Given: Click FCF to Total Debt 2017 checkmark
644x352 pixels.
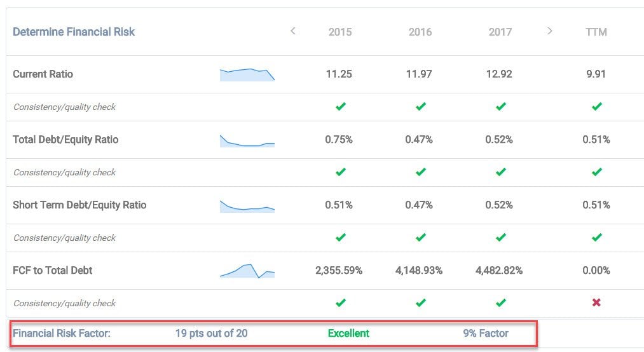Looking at the screenshot, I should pyautogui.click(x=500, y=303).
